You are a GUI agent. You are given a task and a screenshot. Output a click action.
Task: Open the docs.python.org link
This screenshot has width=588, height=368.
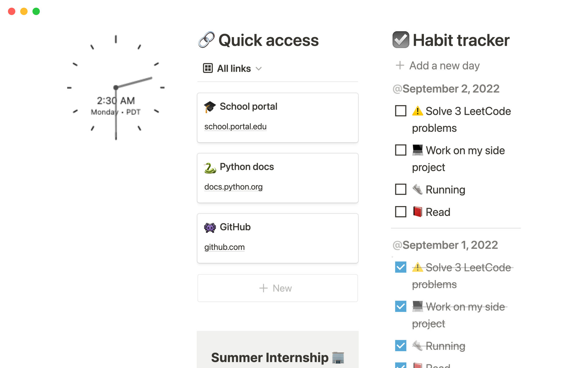point(233,187)
